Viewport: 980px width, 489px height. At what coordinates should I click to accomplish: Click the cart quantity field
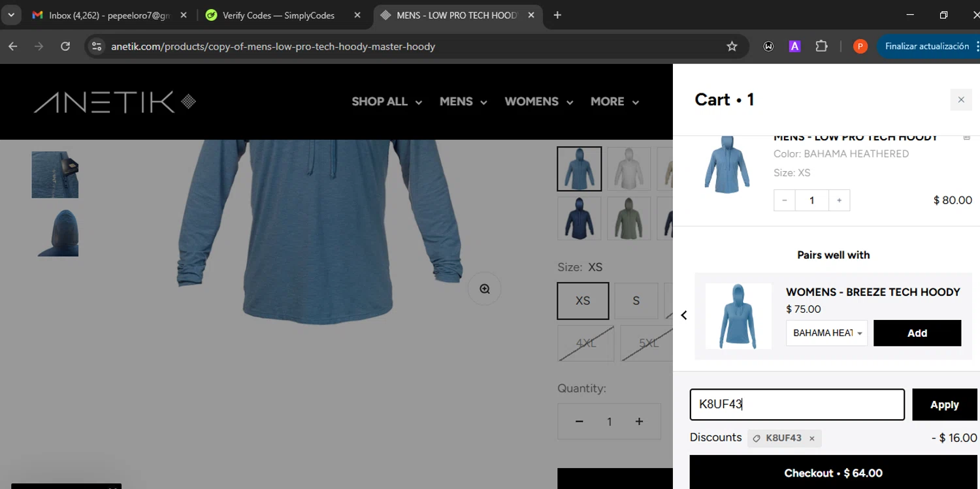(812, 200)
